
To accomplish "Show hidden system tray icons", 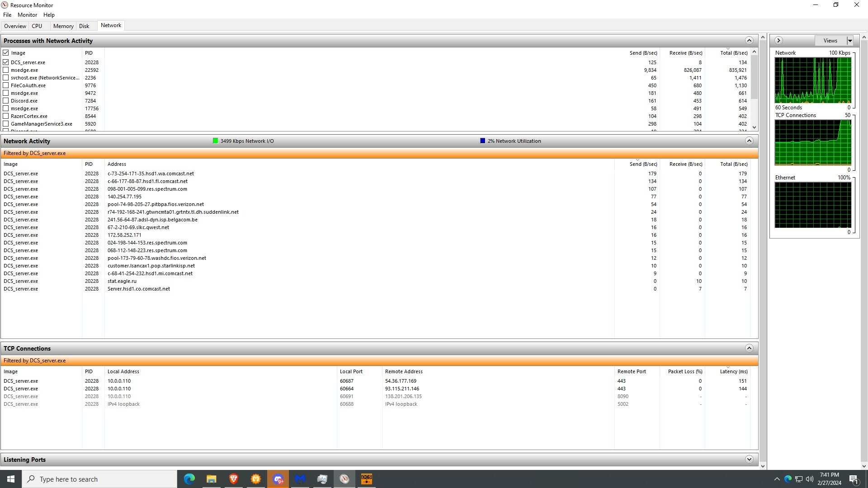I will (777, 479).
